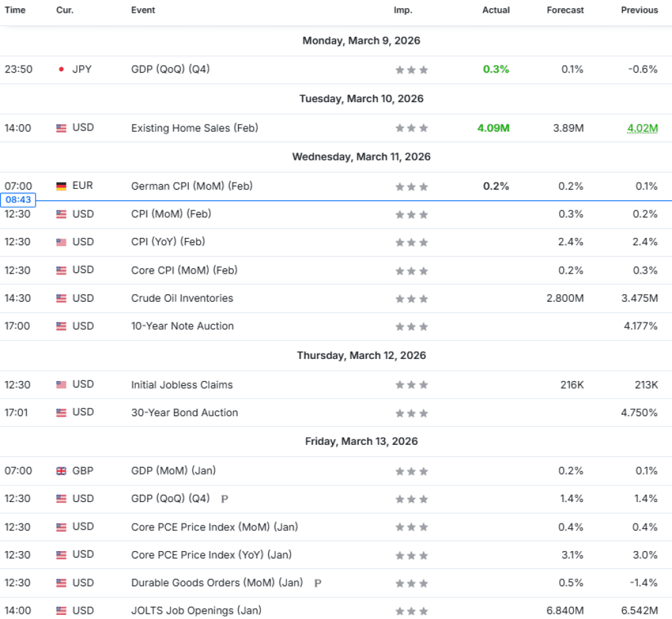This screenshot has width=672, height=619.
Task: Collapse the Monday, March 9 section header
Action: 362,40
